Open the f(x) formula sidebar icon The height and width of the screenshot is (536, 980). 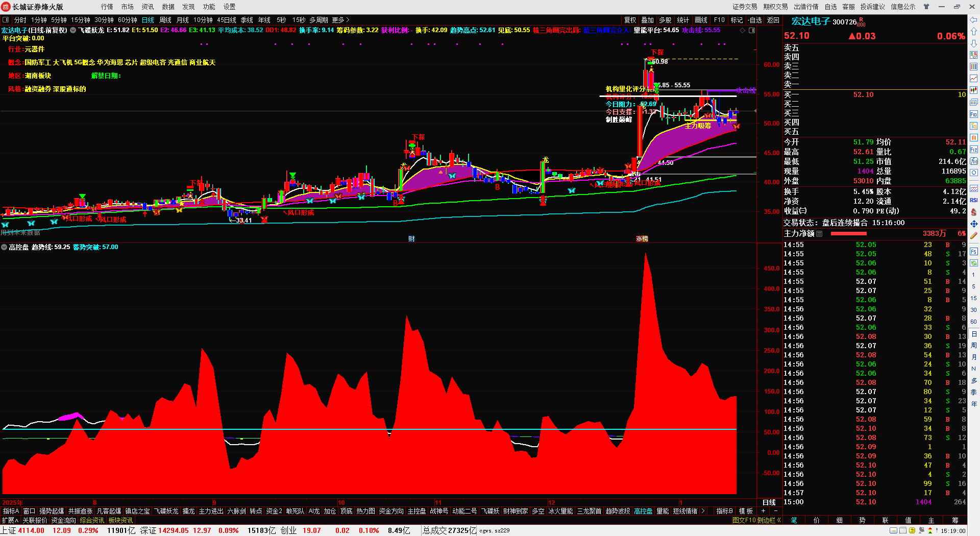pyautogui.click(x=974, y=161)
